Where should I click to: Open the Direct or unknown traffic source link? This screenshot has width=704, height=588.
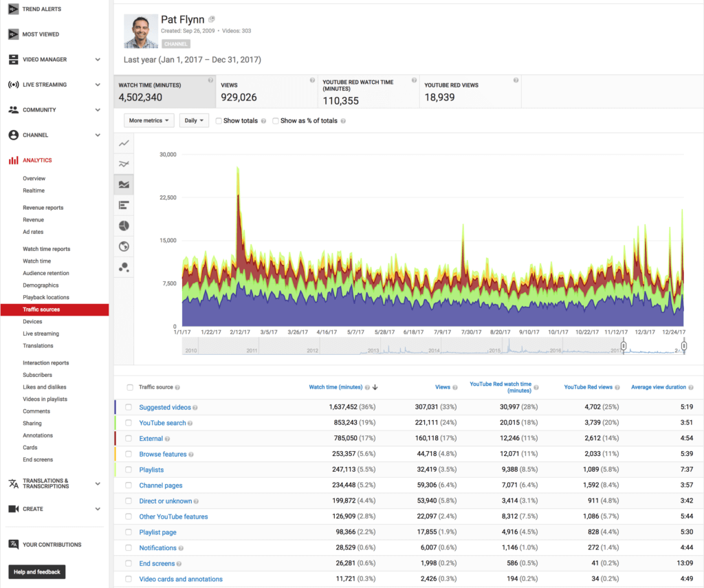(x=165, y=501)
